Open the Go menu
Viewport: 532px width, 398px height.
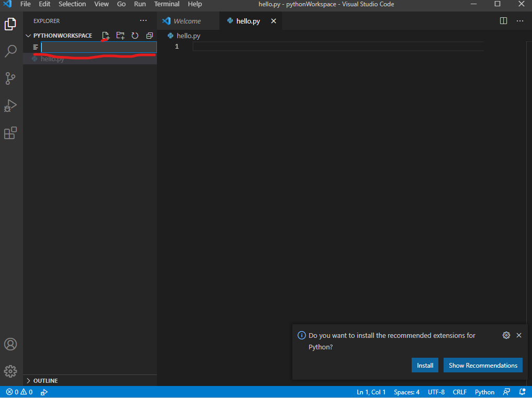pyautogui.click(x=121, y=4)
